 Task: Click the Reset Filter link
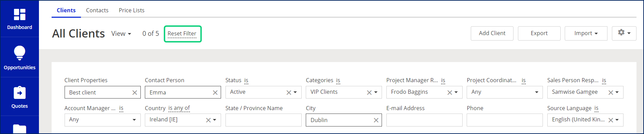pos(182,33)
